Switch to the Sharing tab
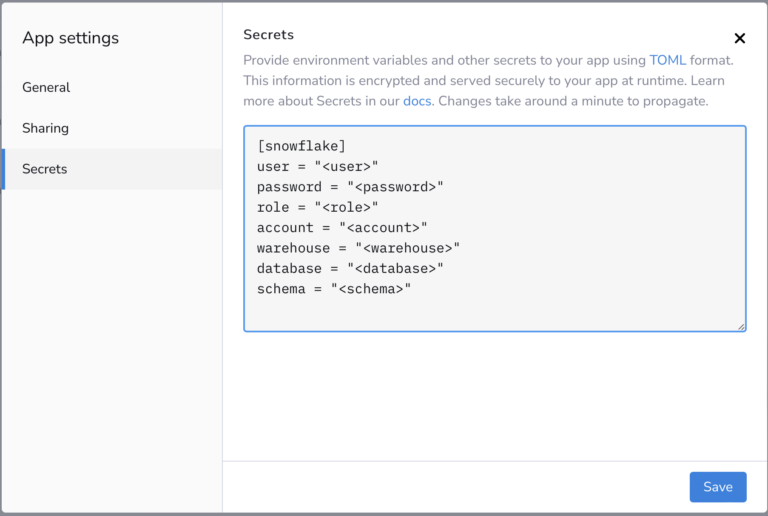Image resolution: width=768 pixels, height=516 pixels. tap(46, 128)
